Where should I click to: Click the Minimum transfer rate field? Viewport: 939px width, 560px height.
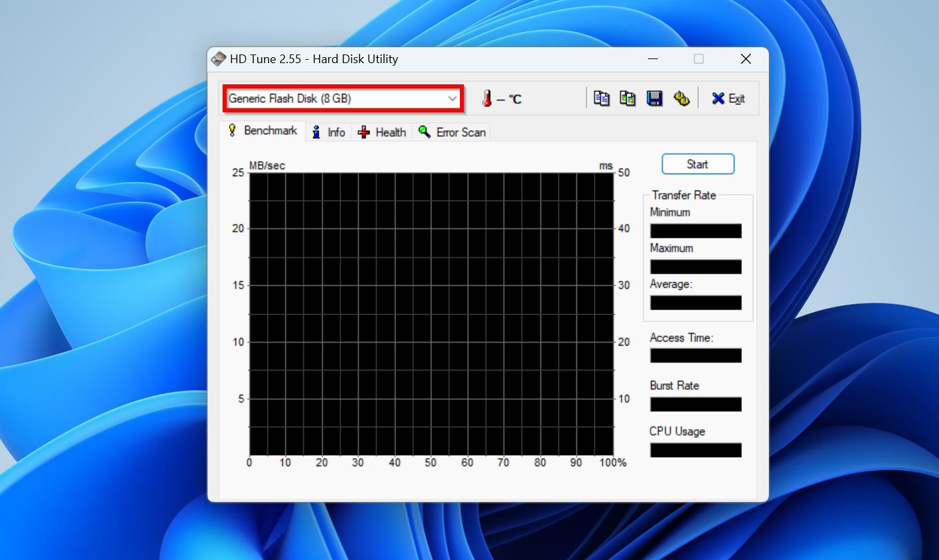[x=695, y=231]
